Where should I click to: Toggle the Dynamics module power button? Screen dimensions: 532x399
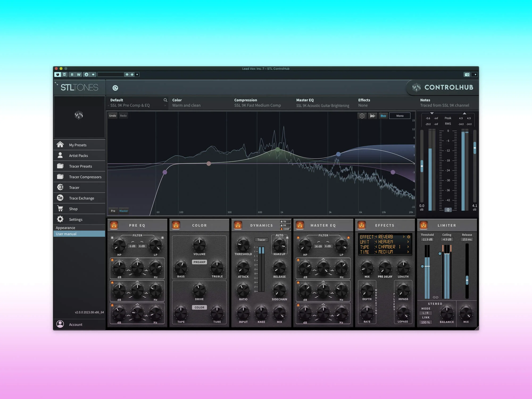pyautogui.click(x=238, y=225)
